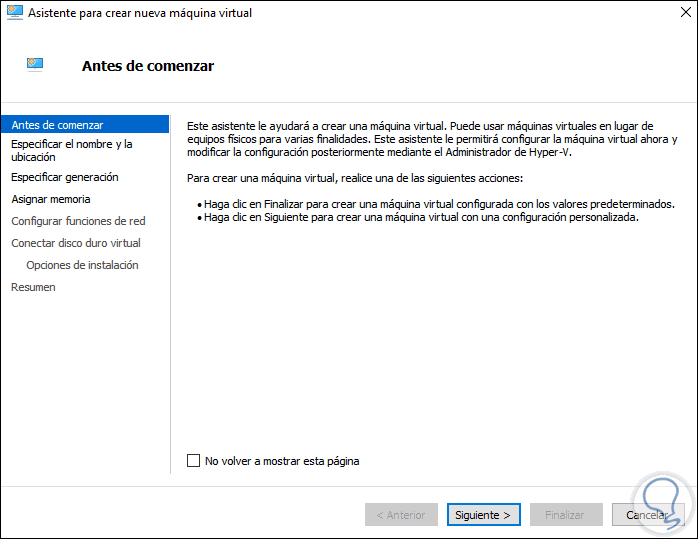Enable the 'No volver a mostrar esta página' checkbox
This screenshot has width=698, height=539.
point(194,461)
